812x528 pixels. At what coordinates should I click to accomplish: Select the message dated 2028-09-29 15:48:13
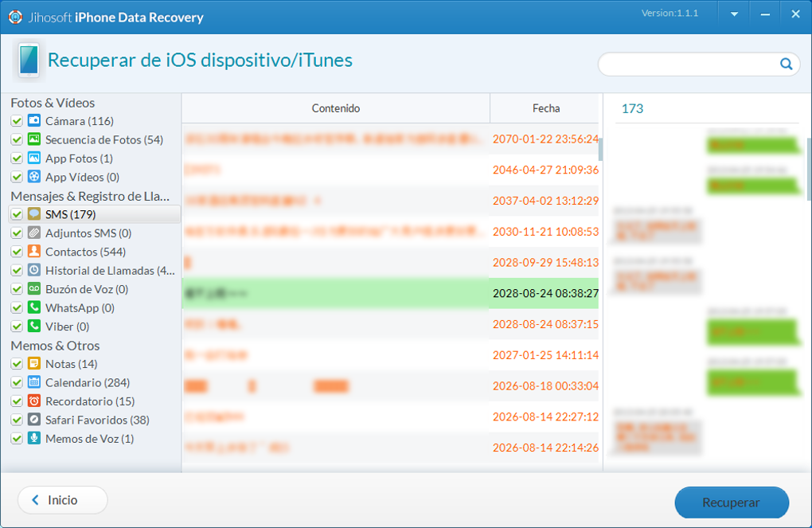[390, 262]
